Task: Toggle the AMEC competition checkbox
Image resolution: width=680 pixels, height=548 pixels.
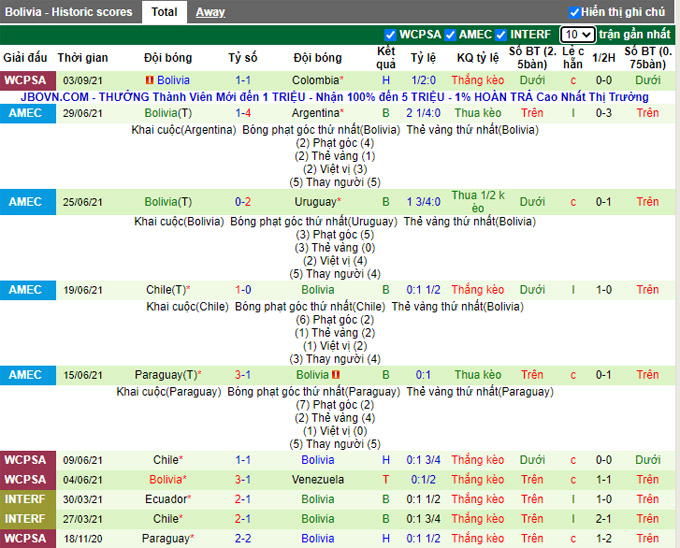Action: [451, 34]
